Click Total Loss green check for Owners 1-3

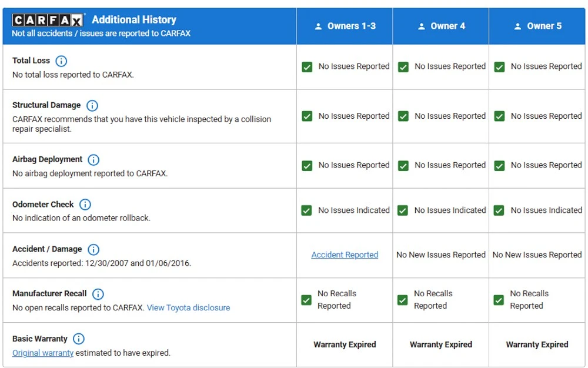(307, 67)
